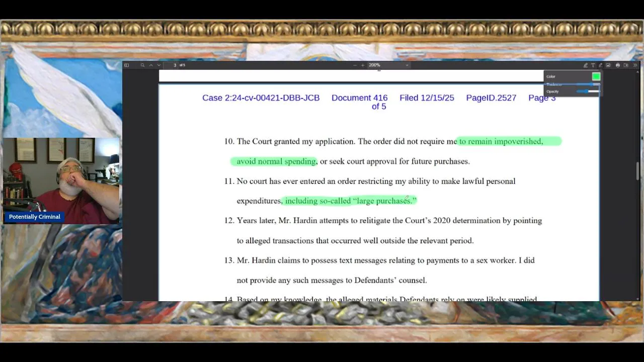The width and height of the screenshot is (644, 362).
Task: Click header text 'Document 416'
Action: click(x=359, y=98)
